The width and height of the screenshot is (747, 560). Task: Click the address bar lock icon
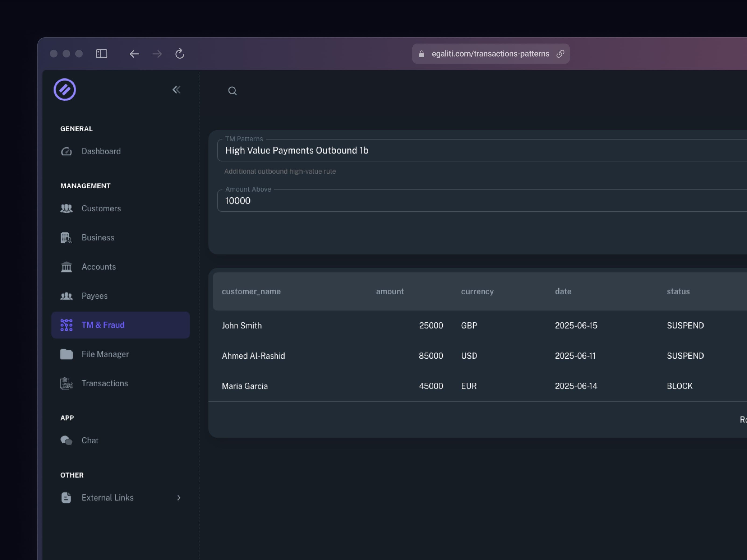[x=421, y=54]
